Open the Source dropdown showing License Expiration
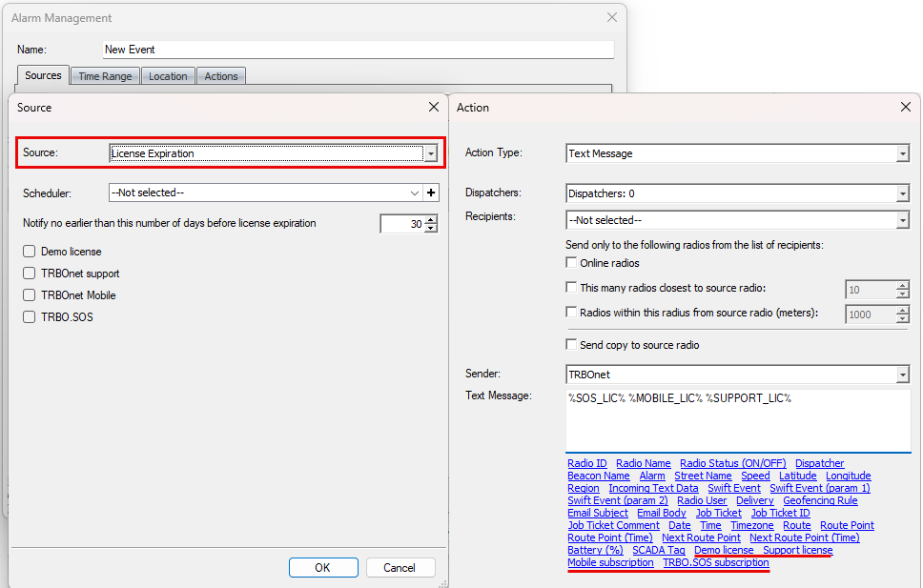 pos(430,153)
